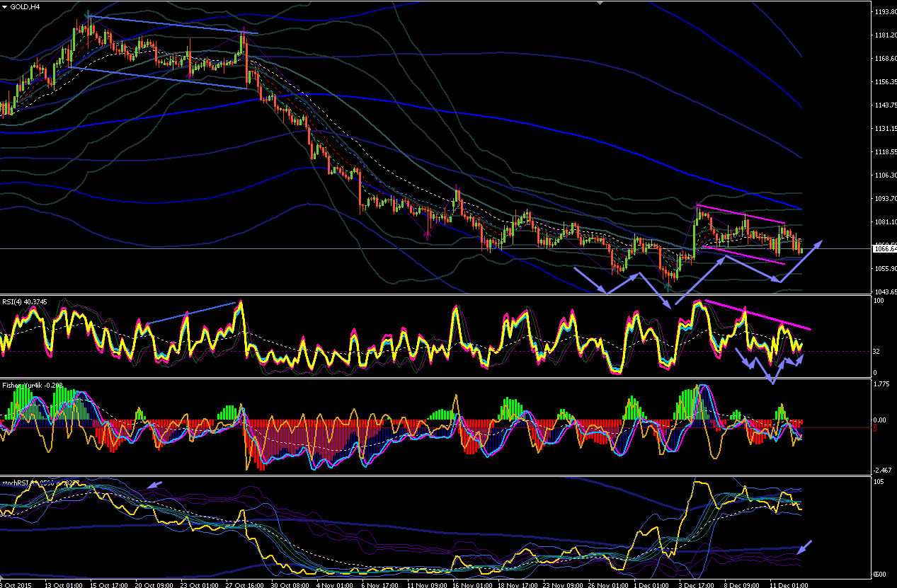The height and width of the screenshot is (588, 897).
Task: Click the chart shift triangle marker on the top edge
Action: [601, 3]
